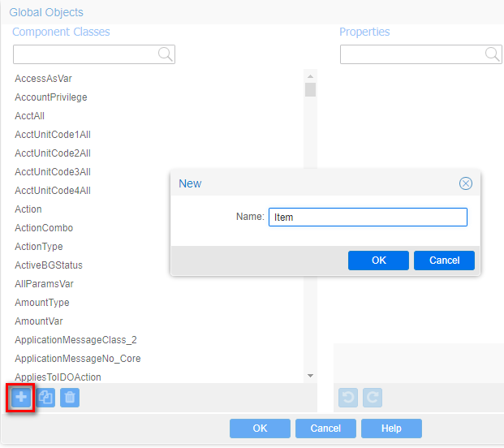Click the Component Classes search field
Viewport: 504px width, 448px height.
coord(85,54)
